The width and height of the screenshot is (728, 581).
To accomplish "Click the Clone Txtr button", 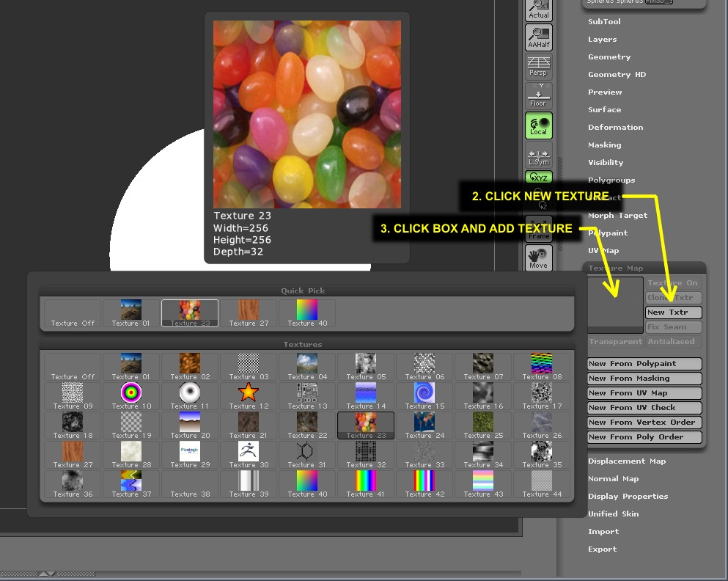I will [x=673, y=298].
